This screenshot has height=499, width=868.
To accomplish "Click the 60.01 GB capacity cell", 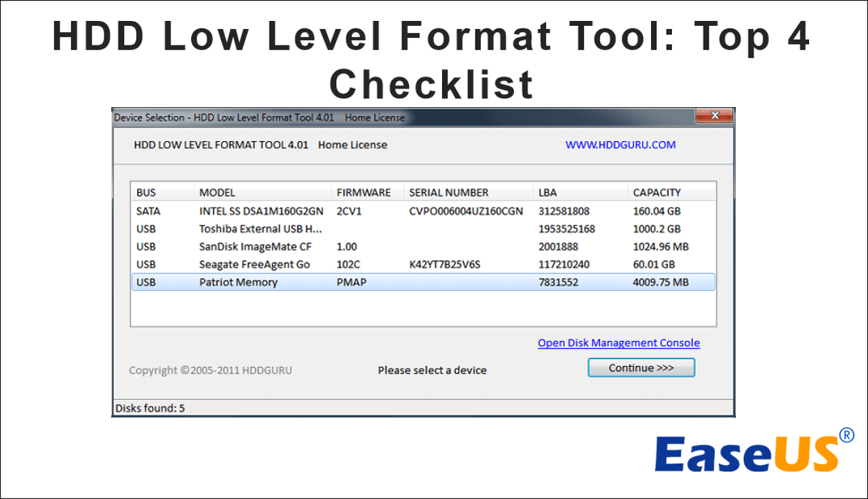I will coord(654,264).
